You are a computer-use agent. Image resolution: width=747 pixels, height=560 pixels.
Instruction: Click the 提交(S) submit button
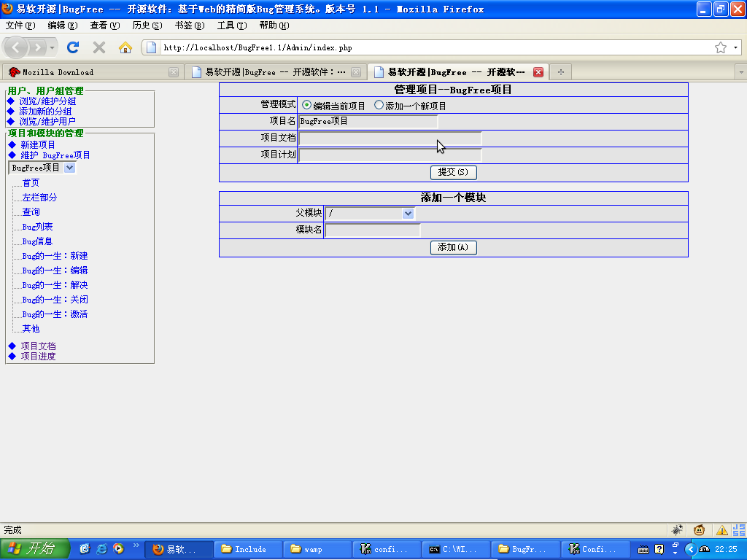point(453,172)
